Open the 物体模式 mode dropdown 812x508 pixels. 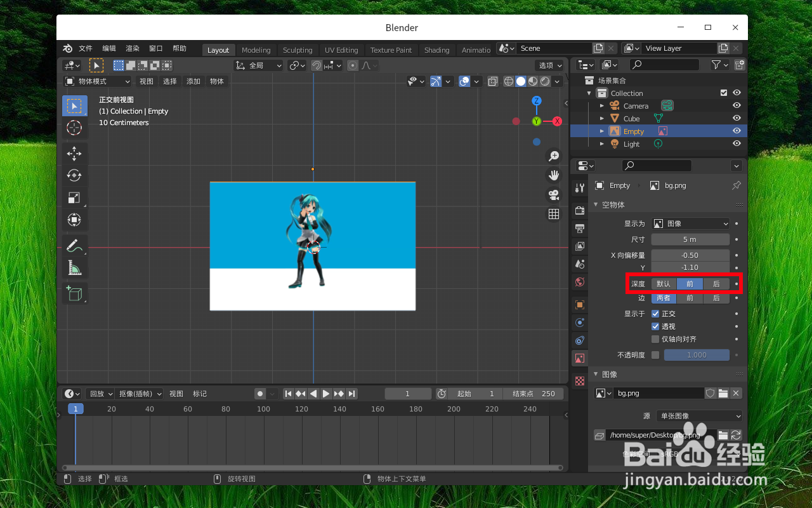pyautogui.click(x=98, y=81)
